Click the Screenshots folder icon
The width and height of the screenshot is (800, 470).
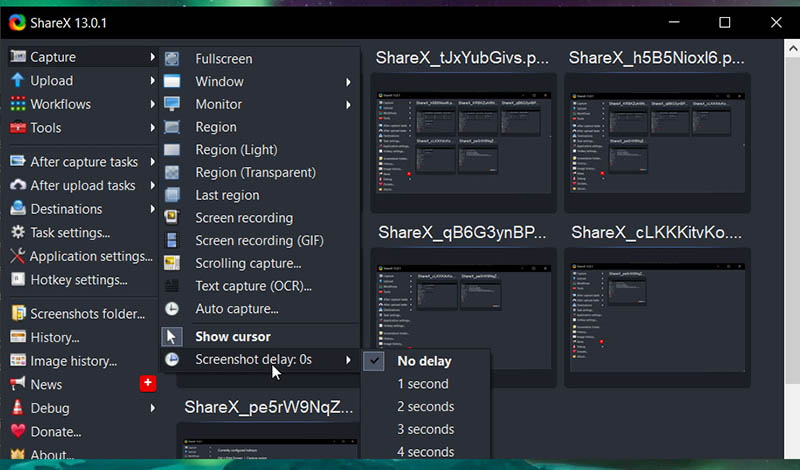click(18, 313)
